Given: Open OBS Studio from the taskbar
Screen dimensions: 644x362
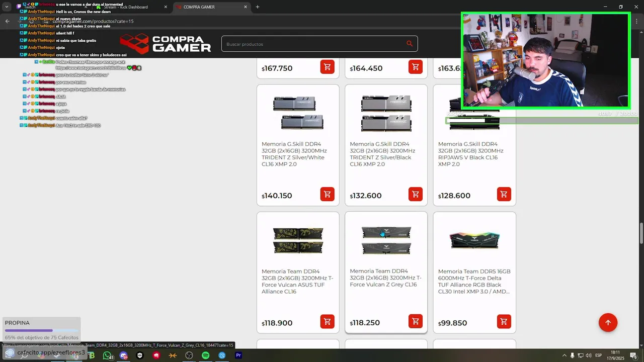Looking at the screenshot, I should click(189, 355).
